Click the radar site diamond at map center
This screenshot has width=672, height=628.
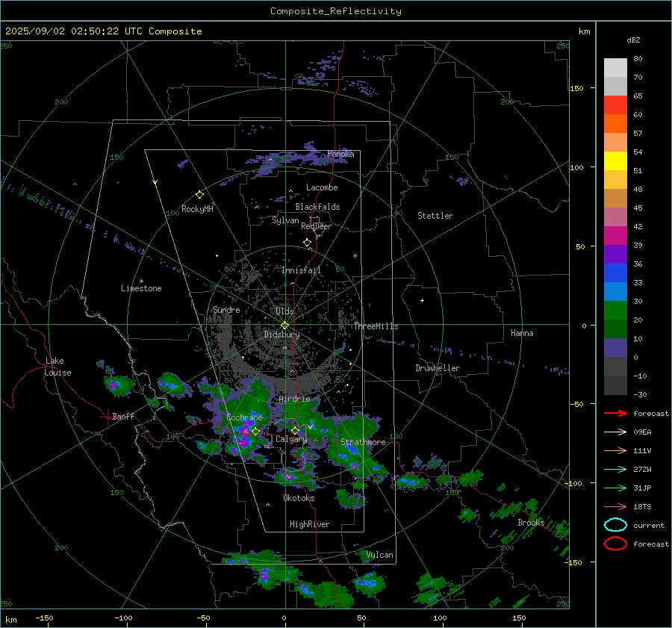pos(284,326)
